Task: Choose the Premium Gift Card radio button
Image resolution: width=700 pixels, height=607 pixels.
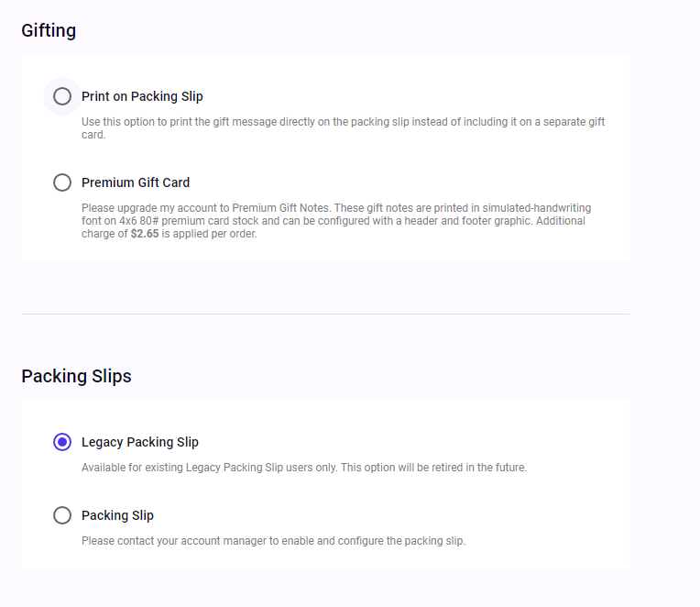Action: (x=62, y=182)
